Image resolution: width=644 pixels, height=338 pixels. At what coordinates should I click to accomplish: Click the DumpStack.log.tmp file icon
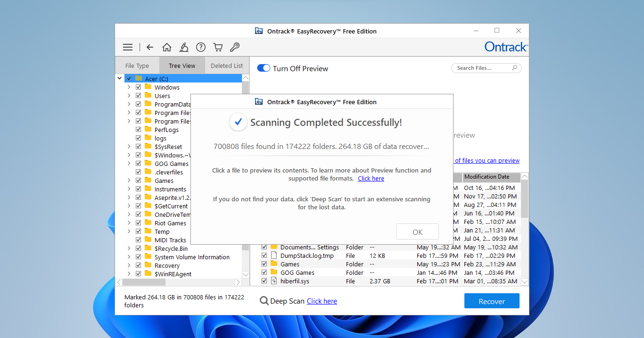pos(274,256)
